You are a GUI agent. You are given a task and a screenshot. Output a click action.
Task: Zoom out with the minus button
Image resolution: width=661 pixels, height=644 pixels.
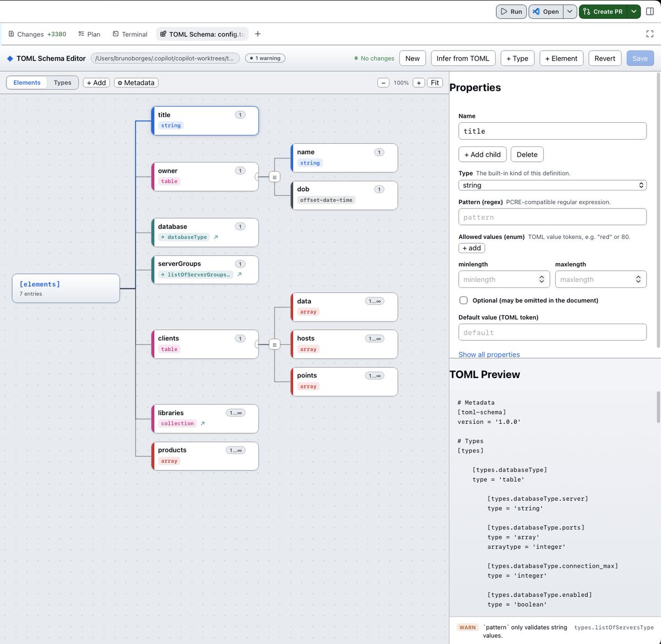coord(383,83)
